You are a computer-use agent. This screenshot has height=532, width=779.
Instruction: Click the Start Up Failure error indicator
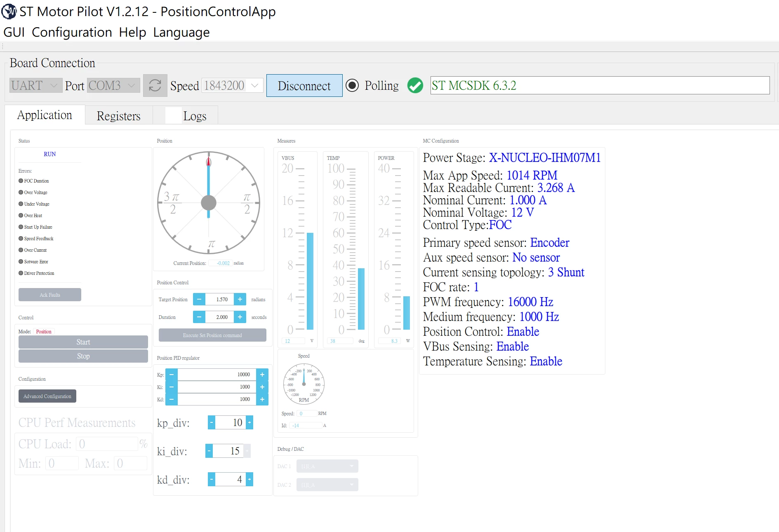[x=21, y=227]
